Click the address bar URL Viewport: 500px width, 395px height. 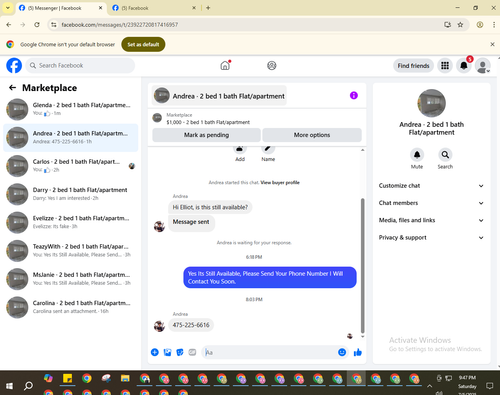120,25
